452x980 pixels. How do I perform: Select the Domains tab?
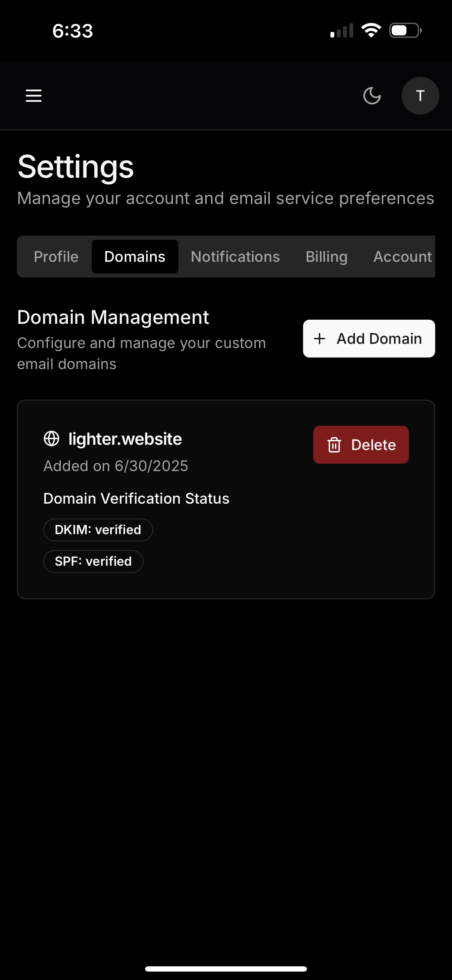coord(135,257)
